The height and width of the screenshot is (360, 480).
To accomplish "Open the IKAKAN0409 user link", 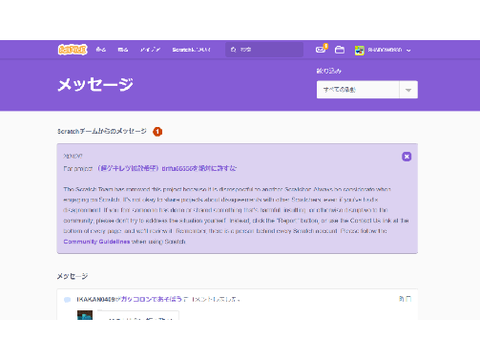I will pos(96,299).
